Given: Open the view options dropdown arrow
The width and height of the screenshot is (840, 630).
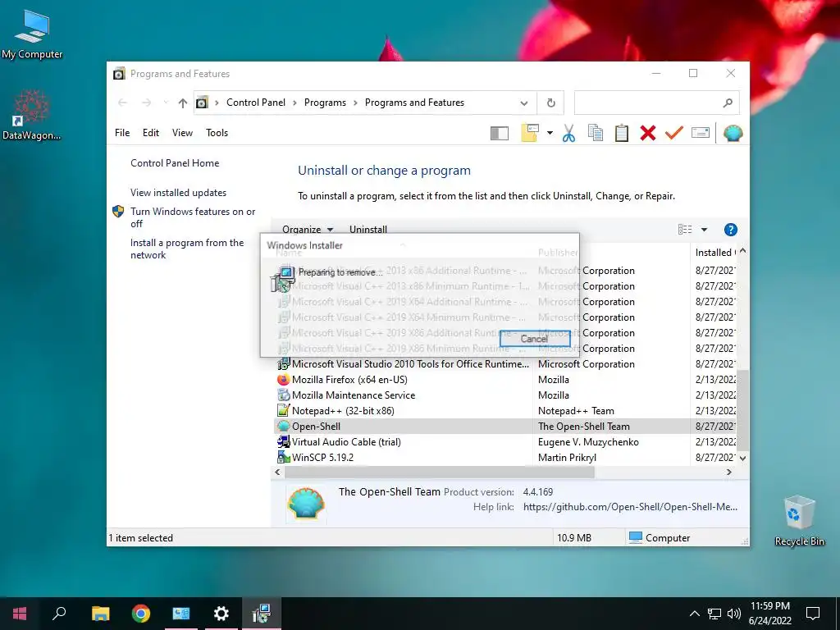Looking at the screenshot, I should [705, 230].
